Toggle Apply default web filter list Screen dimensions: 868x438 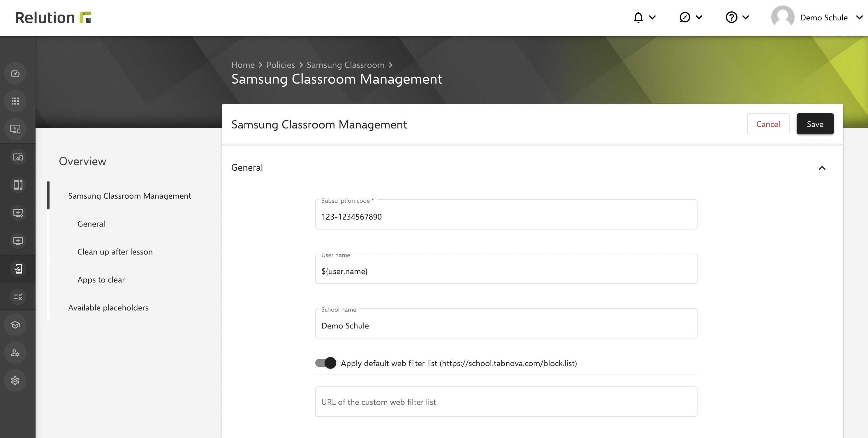pos(325,363)
